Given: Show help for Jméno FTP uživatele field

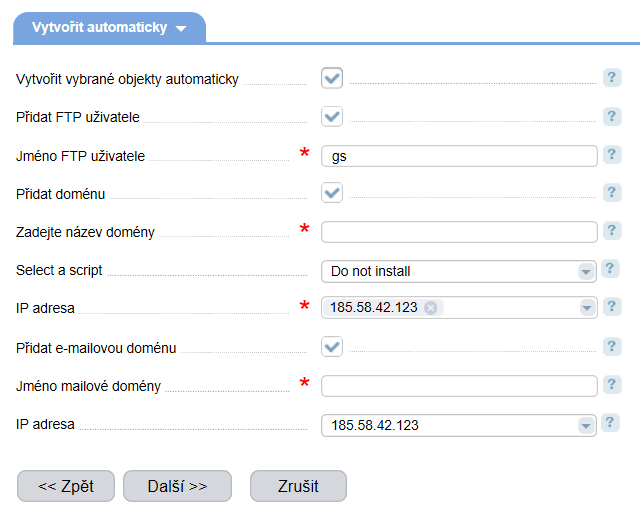Looking at the screenshot, I should 612,155.
